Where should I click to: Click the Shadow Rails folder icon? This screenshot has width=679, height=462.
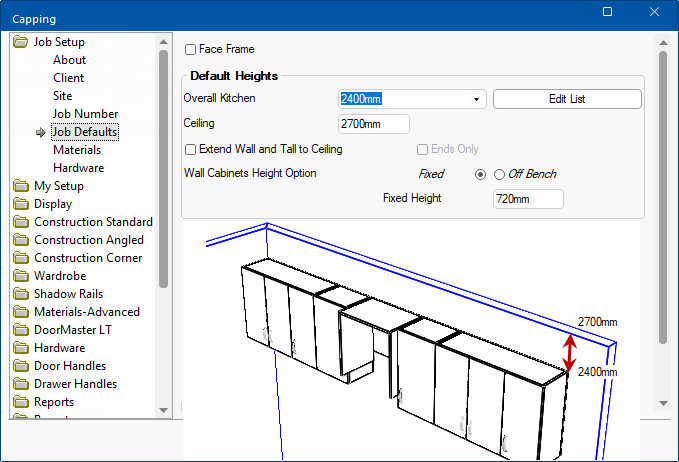[21, 294]
